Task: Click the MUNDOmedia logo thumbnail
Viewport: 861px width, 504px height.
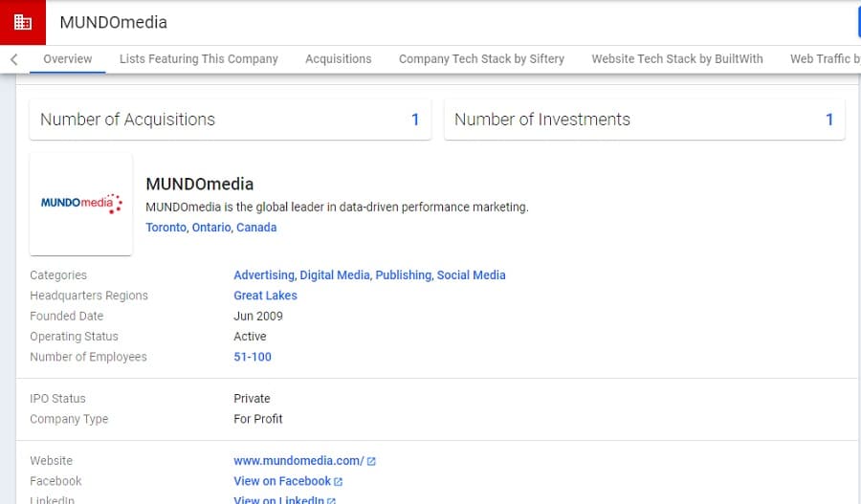Action: click(81, 205)
